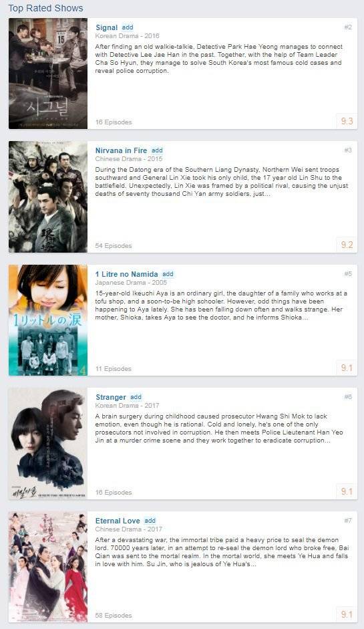Click the Nirvana in Fire poster
This screenshot has height=629, width=364.
(48, 197)
